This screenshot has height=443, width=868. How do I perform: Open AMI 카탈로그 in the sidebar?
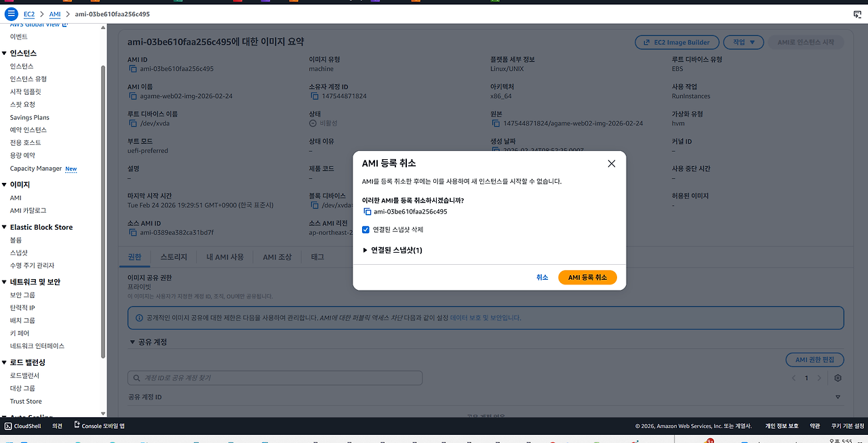[x=28, y=211]
